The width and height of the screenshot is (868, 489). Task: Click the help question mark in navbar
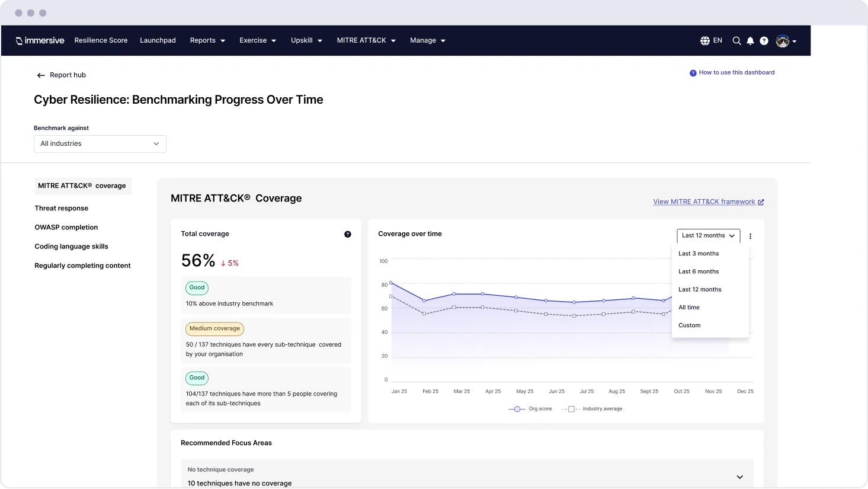point(764,41)
